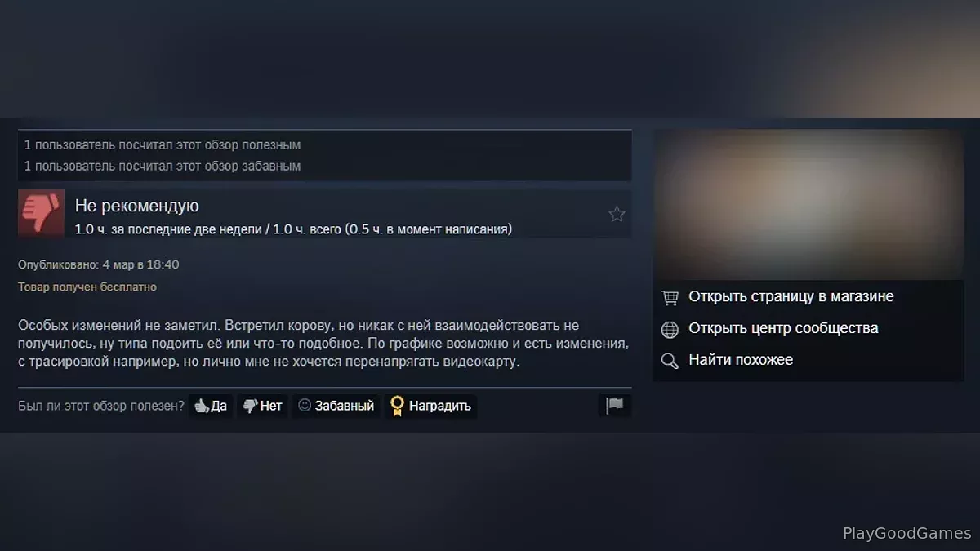Click the line about users finding the review полезным
The width and height of the screenshot is (980, 551).
(163, 144)
